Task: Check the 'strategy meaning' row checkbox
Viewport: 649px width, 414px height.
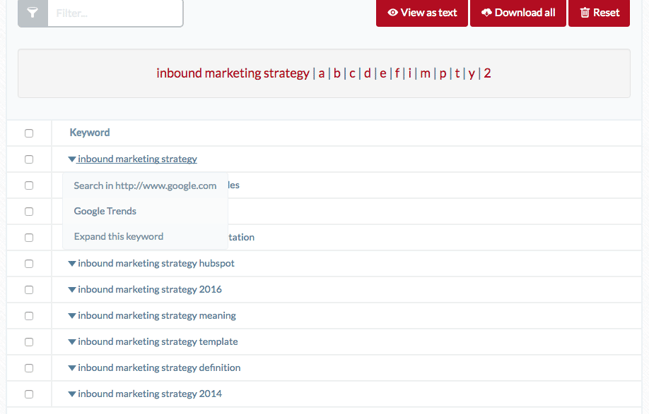Action: (x=29, y=316)
